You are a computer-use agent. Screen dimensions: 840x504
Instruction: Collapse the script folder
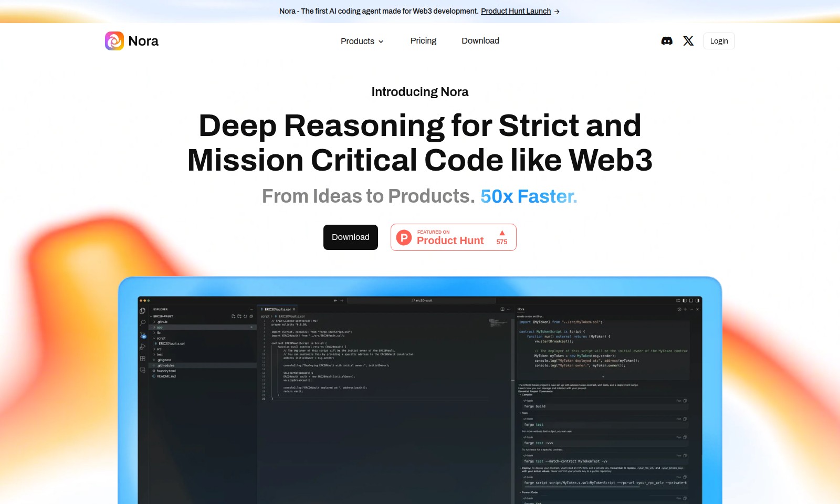coord(154,338)
